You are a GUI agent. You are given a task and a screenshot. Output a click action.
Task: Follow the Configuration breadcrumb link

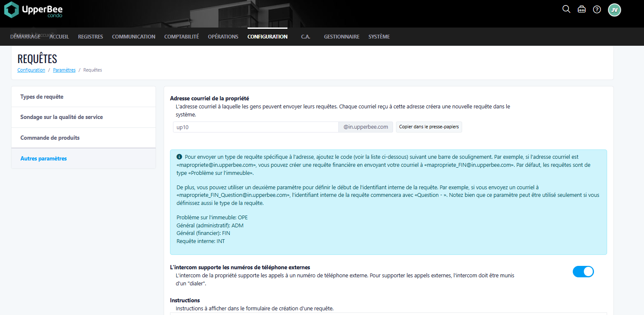(31, 70)
